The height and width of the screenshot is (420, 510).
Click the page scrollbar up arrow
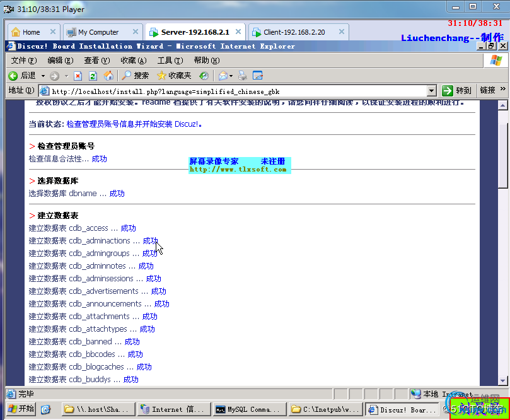pyautogui.click(x=502, y=105)
